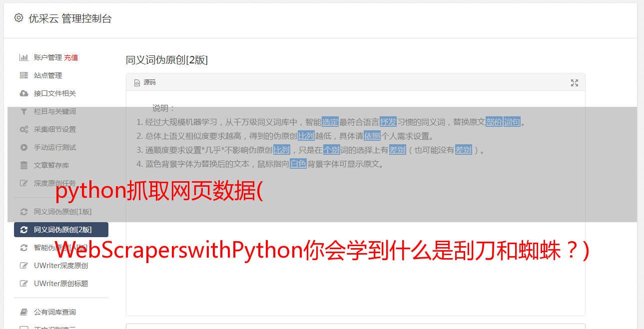Toggle fullscreen with the expand icon in editor
This screenshot has height=329, width=644.
(575, 83)
